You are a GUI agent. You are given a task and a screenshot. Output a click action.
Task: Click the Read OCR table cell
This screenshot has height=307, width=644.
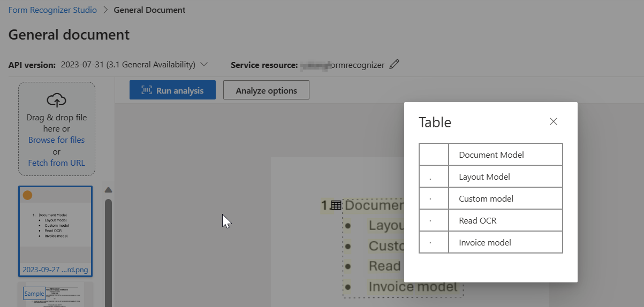coord(505,220)
